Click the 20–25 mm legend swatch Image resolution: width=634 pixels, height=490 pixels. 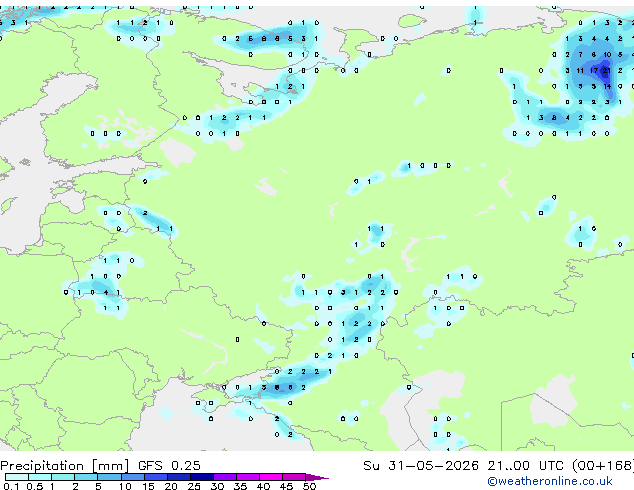point(178,477)
